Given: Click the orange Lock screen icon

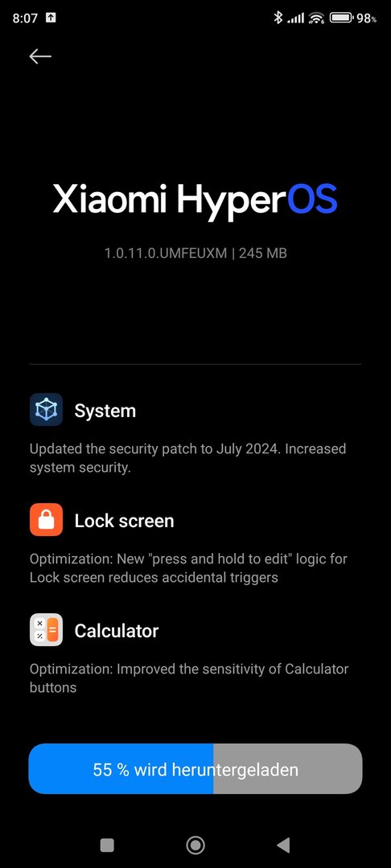Looking at the screenshot, I should click(46, 520).
